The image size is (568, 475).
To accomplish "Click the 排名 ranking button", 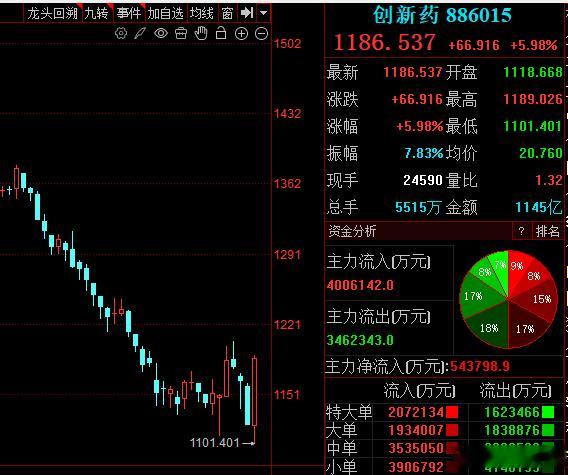I will tap(547, 231).
